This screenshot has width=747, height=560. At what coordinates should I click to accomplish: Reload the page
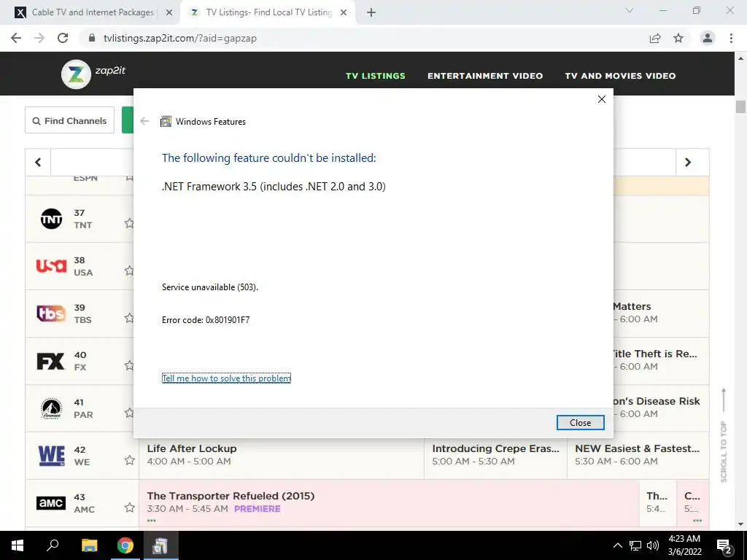point(63,38)
